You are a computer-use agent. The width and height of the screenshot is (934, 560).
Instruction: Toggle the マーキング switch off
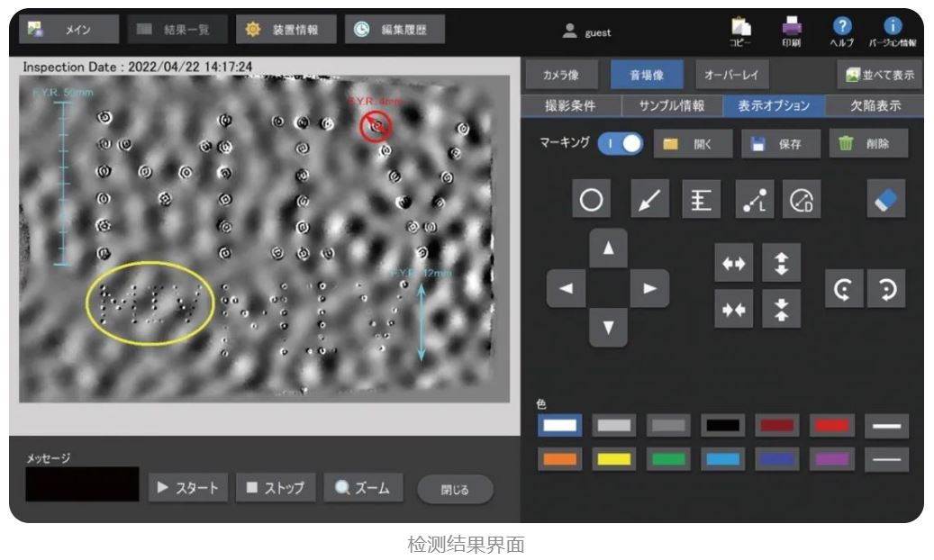pos(620,144)
